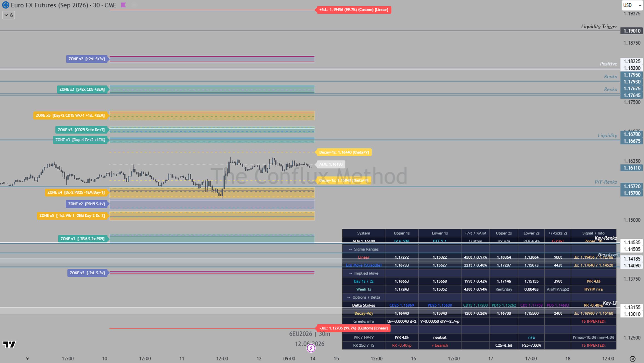Open the USD currency dropdown

[632, 5]
